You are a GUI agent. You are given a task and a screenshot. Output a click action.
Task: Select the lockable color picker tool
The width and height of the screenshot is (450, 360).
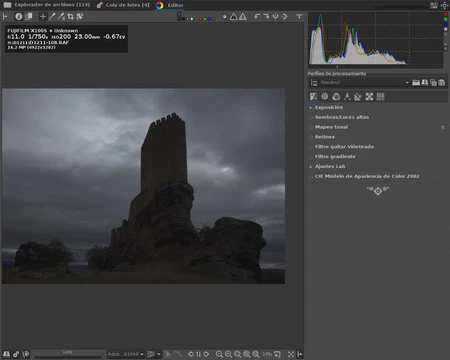pos(61,16)
